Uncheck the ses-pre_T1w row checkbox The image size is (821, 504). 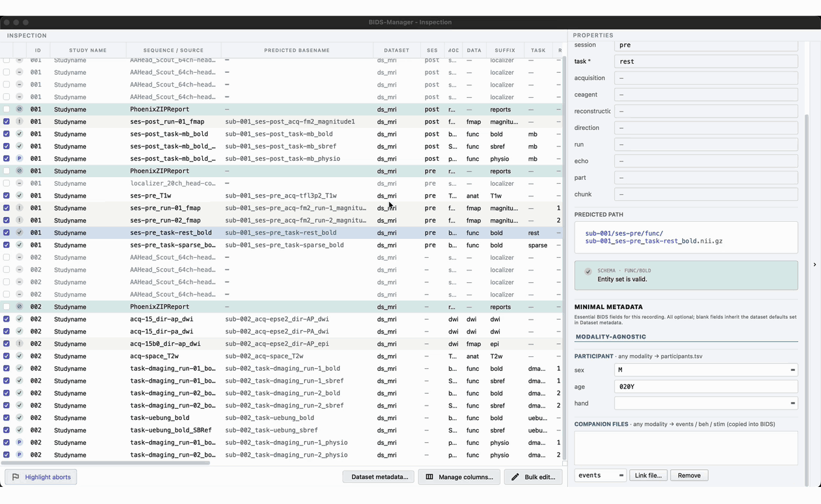click(x=7, y=196)
